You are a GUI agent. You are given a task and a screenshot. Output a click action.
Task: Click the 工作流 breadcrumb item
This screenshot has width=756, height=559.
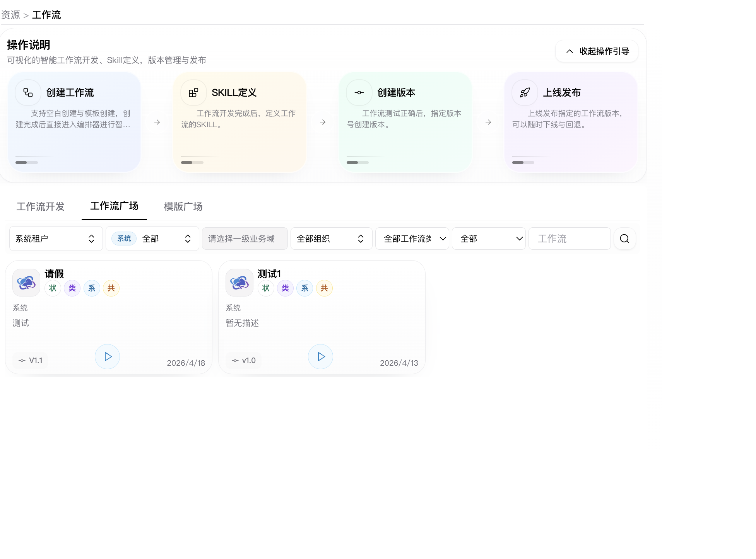46,15
